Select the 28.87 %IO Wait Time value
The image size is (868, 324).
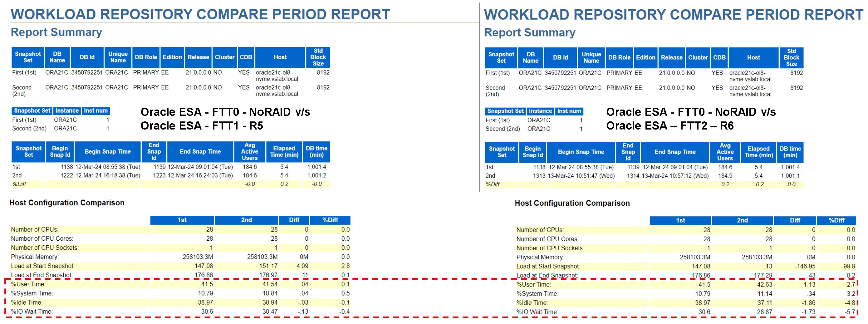(765, 312)
